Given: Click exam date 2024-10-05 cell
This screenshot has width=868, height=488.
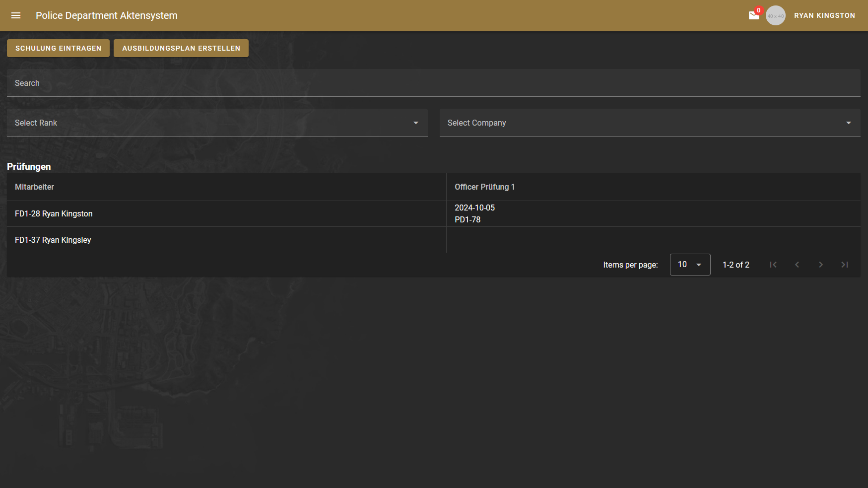Looking at the screenshot, I should tap(474, 208).
